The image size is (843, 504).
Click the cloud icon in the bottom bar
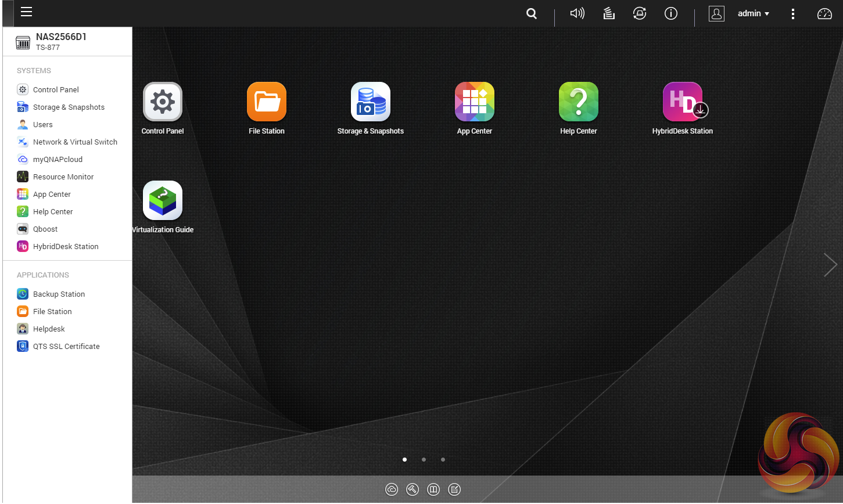(392, 489)
